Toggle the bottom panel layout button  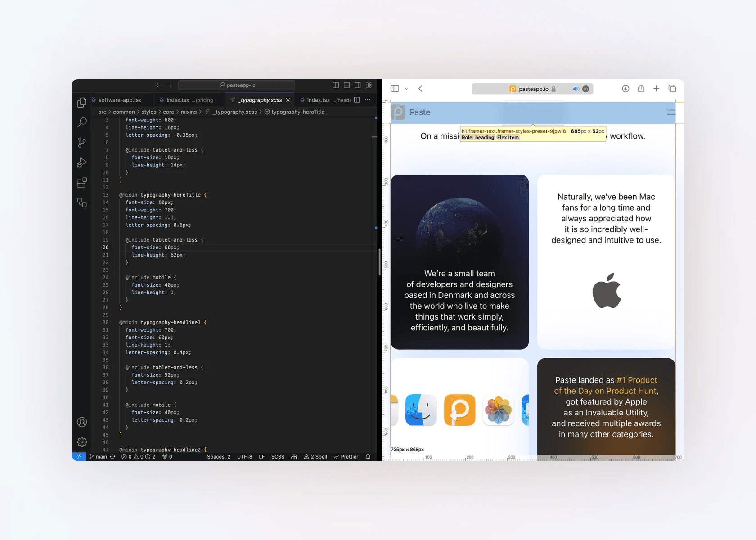tap(346, 85)
